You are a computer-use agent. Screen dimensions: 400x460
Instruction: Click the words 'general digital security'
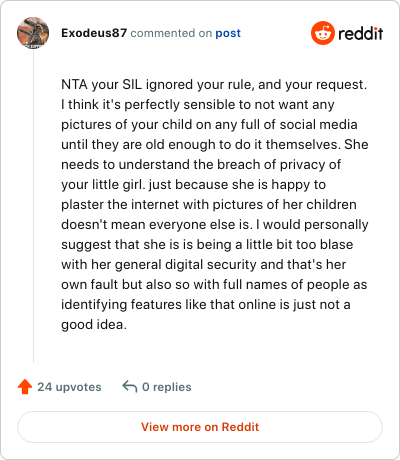click(186, 265)
